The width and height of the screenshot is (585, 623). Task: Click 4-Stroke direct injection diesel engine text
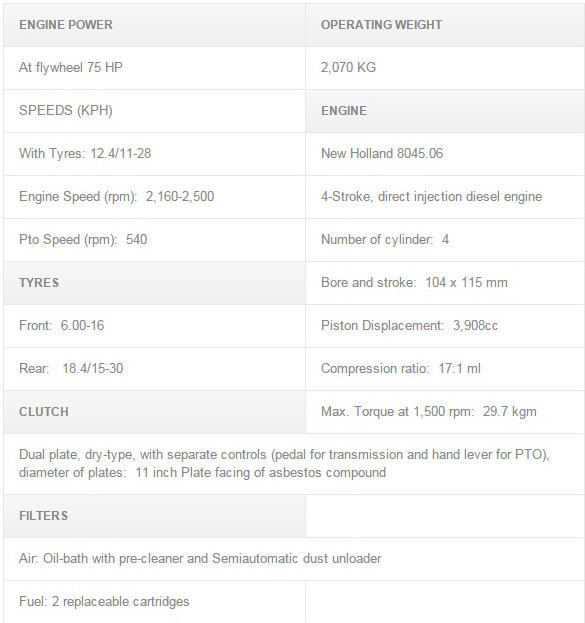432,197
